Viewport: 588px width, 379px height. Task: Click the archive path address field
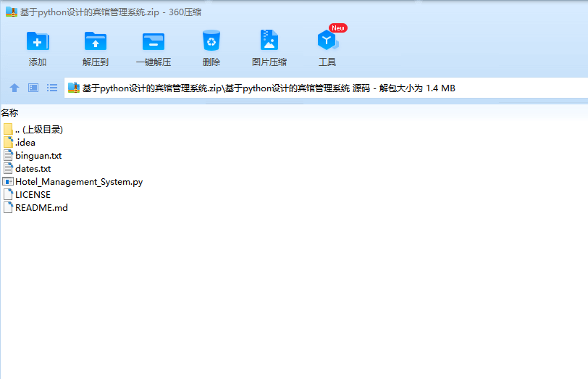326,88
